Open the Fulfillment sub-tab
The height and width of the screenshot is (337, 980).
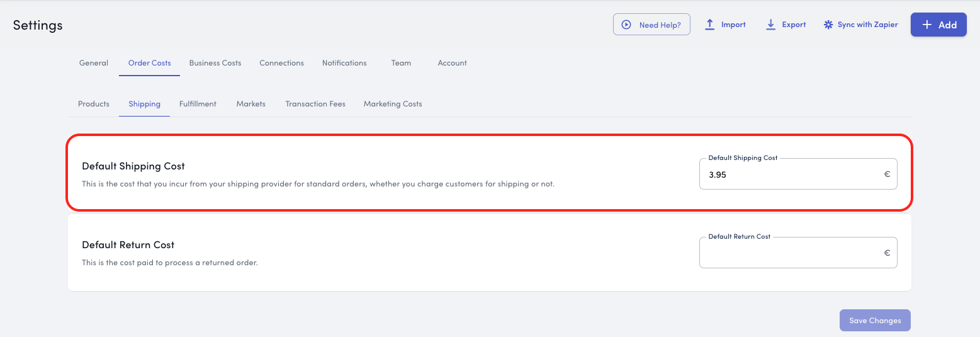tap(198, 104)
